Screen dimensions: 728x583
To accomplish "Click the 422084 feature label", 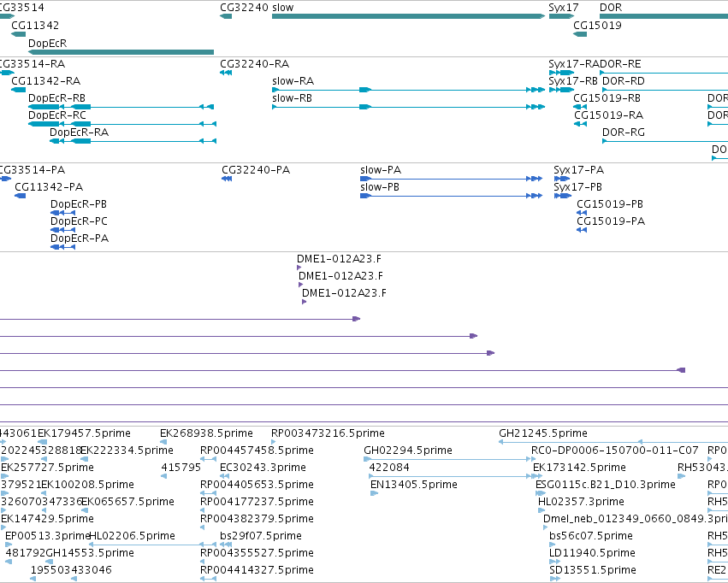I will click(389, 468).
